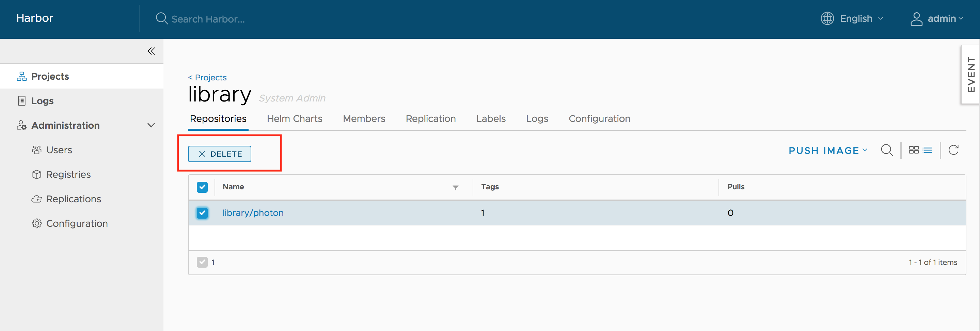Image resolution: width=980 pixels, height=331 pixels.
Task: Uncheck the library/photon row checkbox
Action: point(202,213)
